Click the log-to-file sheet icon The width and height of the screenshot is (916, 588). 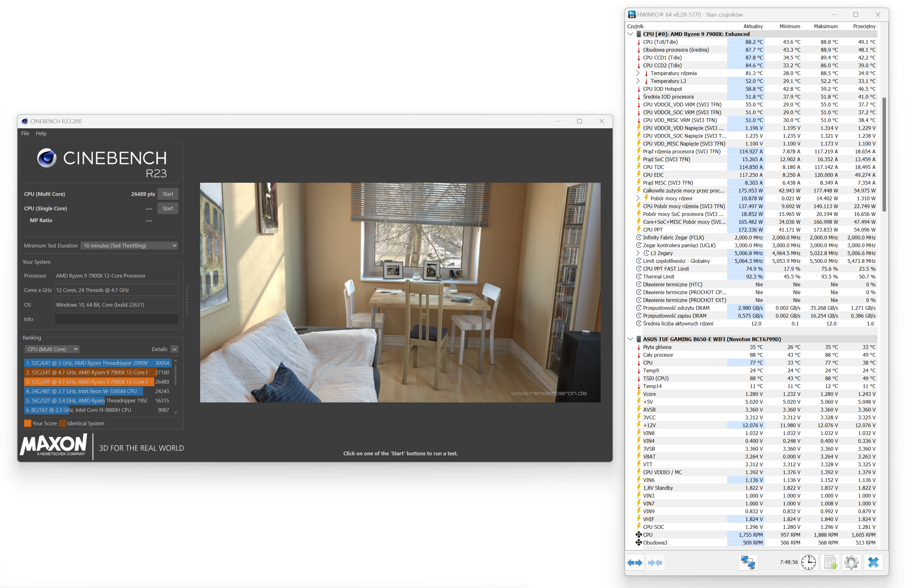tap(830, 562)
